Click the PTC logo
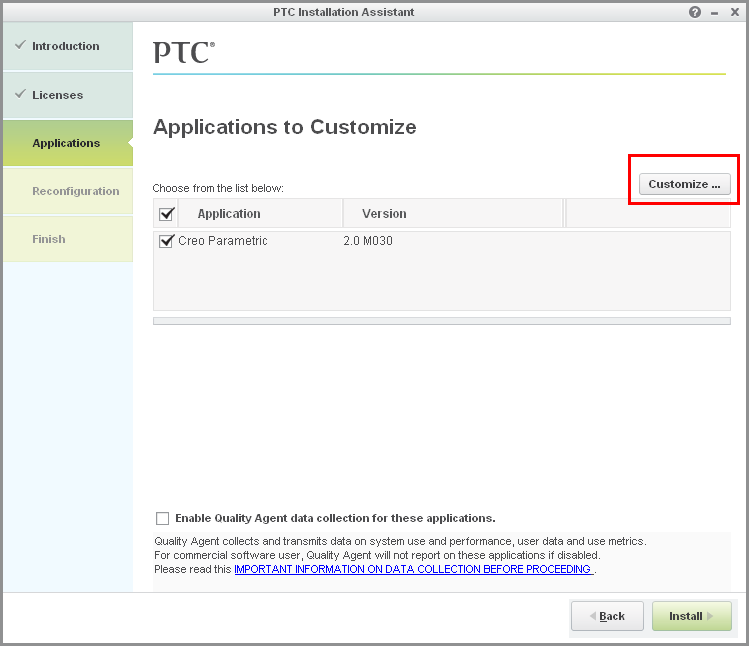Image resolution: width=749 pixels, height=646 pixels. click(x=184, y=52)
